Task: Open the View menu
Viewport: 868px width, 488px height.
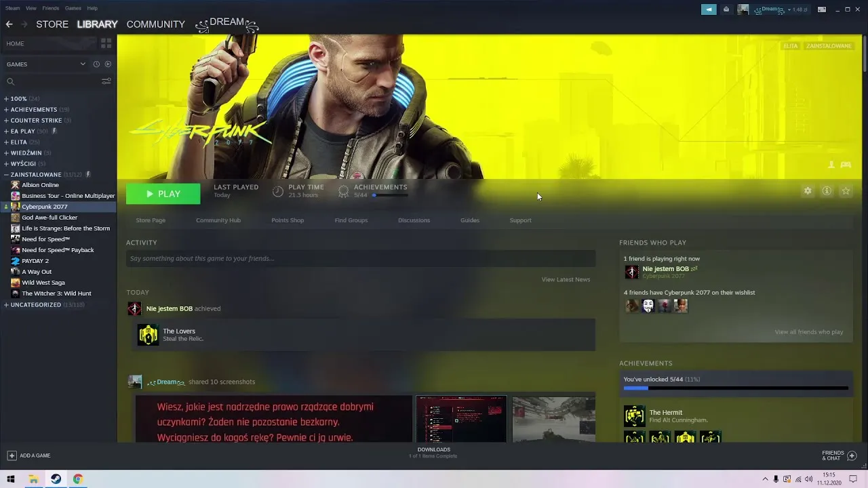Action: [x=31, y=8]
